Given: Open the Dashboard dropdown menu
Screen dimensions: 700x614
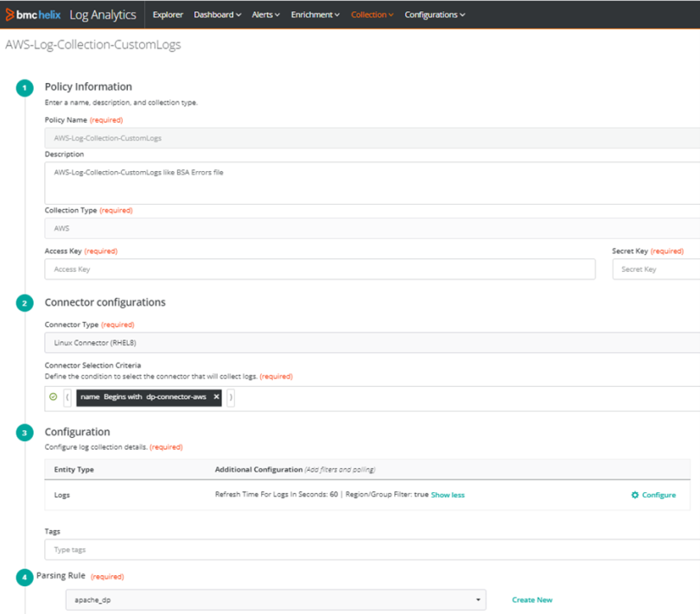Looking at the screenshot, I should [x=217, y=15].
